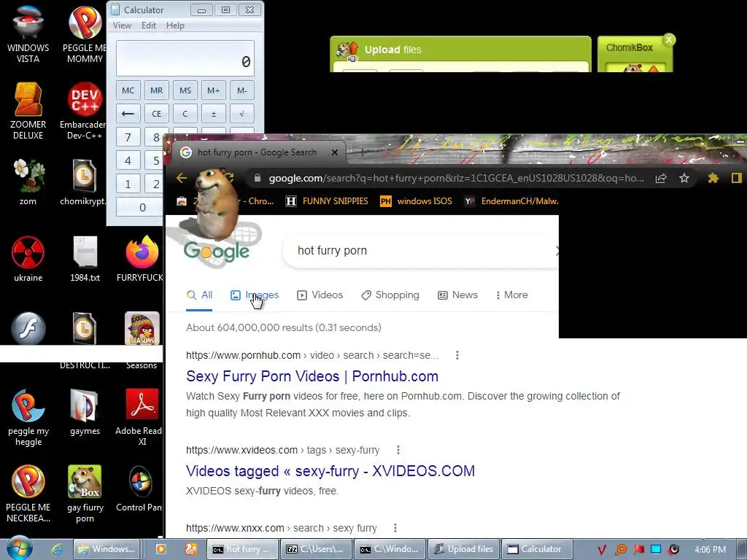Launch ZOOMER DELUXE from the desktop
The height and width of the screenshot is (560, 747).
pos(28,111)
